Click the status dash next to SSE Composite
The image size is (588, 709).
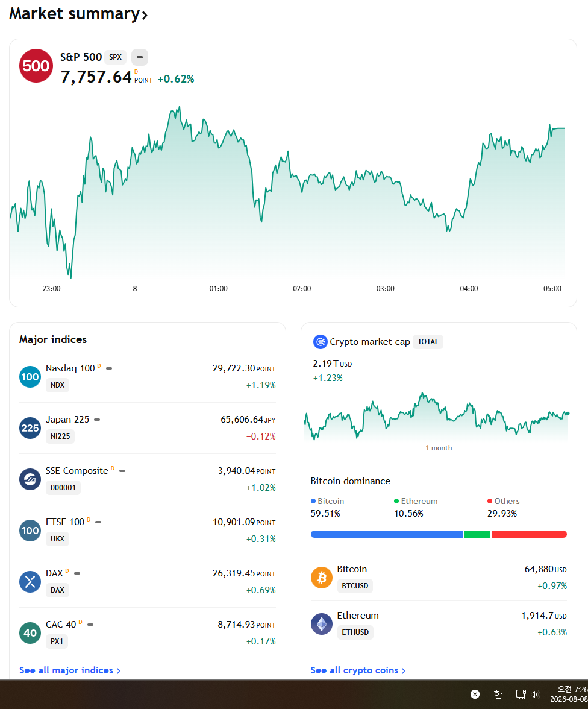click(122, 471)
